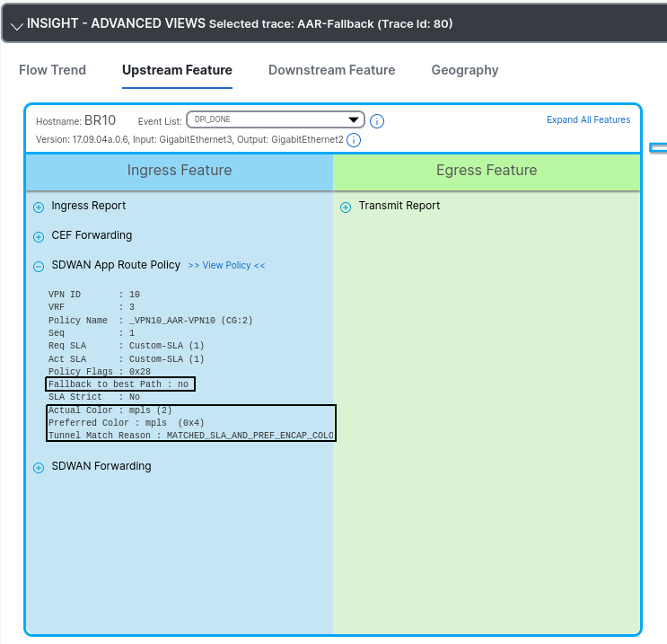The image size is (667, 644).
Task: Open the View Policy link
Action: click(226, 266)
